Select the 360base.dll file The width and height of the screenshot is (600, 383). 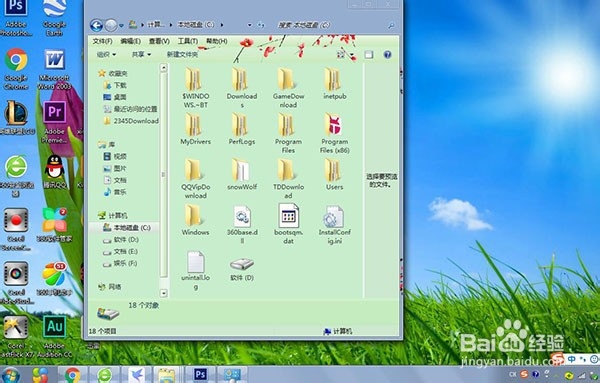point(241,224)
